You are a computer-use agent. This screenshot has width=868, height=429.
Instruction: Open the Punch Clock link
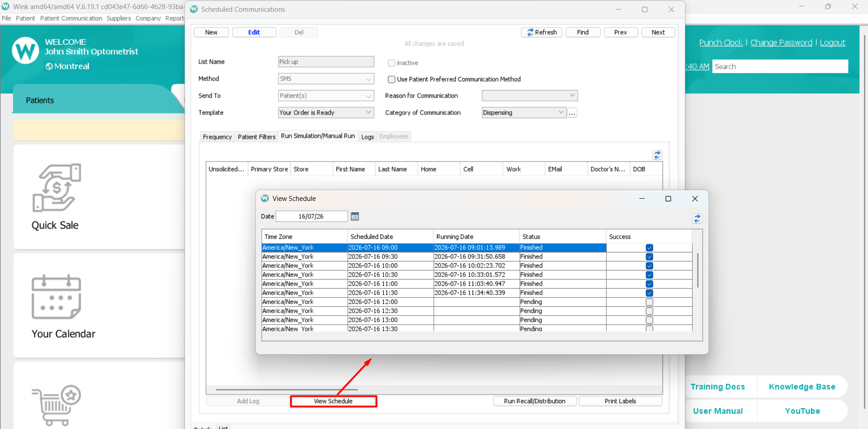point(721,43)
